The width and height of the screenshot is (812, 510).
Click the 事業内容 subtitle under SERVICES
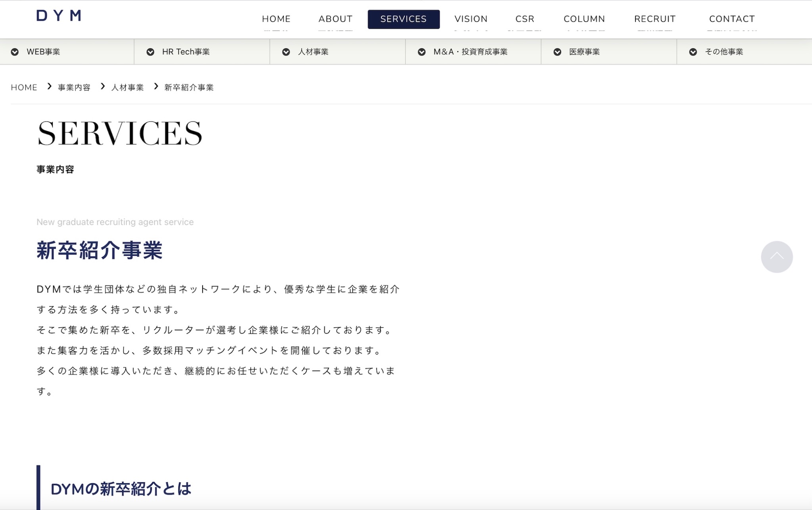pyautogui.click(x=56, y=170)
